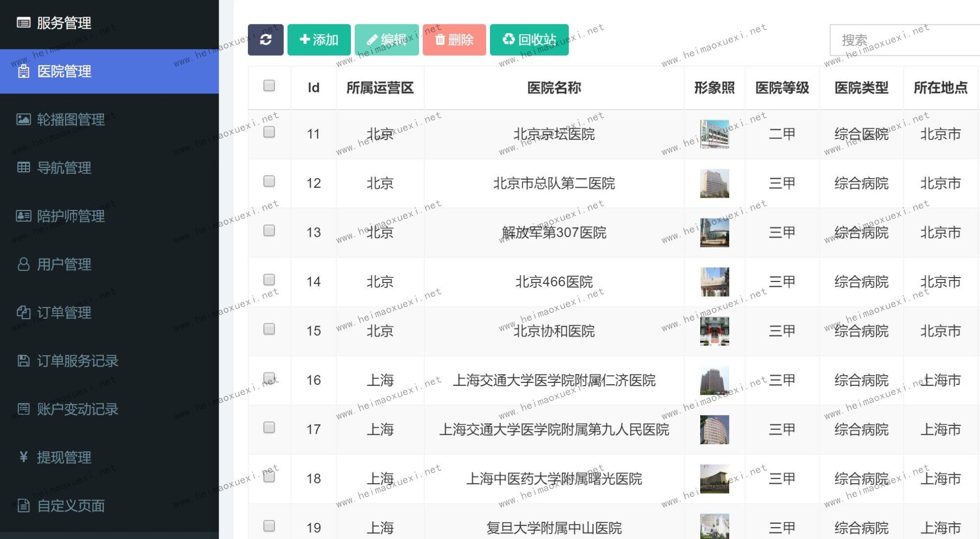Open 导航管理 in the sidebar
This screenshot has height=539, width=980.
coord(64,168)
